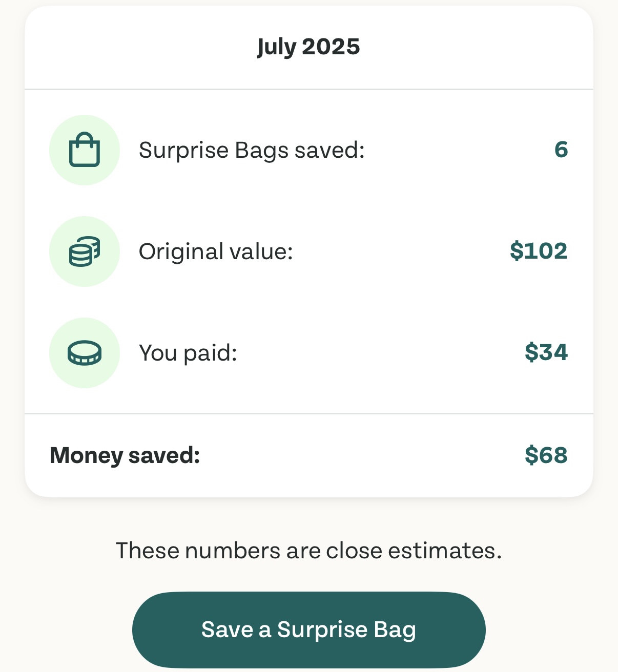Tap the $102 original value amount
This screenshot has width=618, height=672.
coord(539,250)
